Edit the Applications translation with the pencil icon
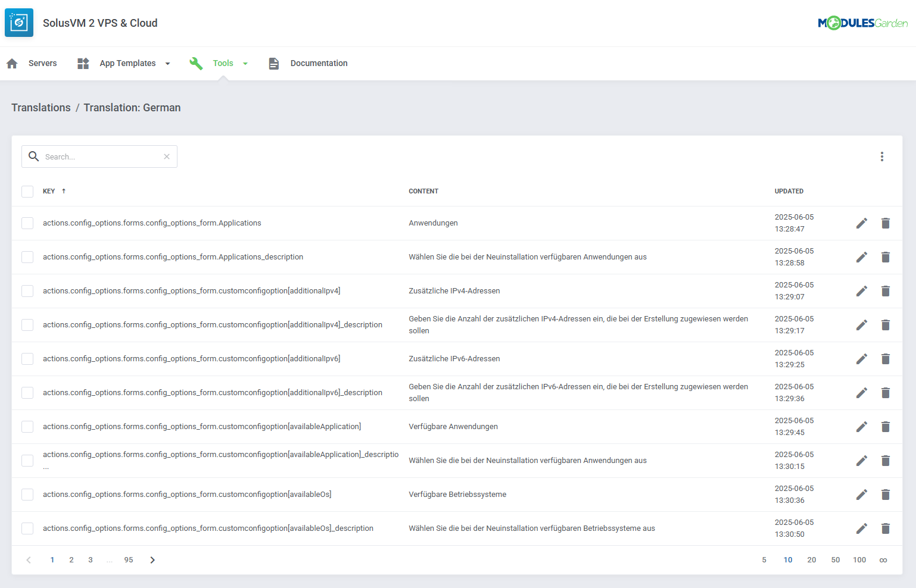Screen dimensions: 916x588 click(862, 223)
